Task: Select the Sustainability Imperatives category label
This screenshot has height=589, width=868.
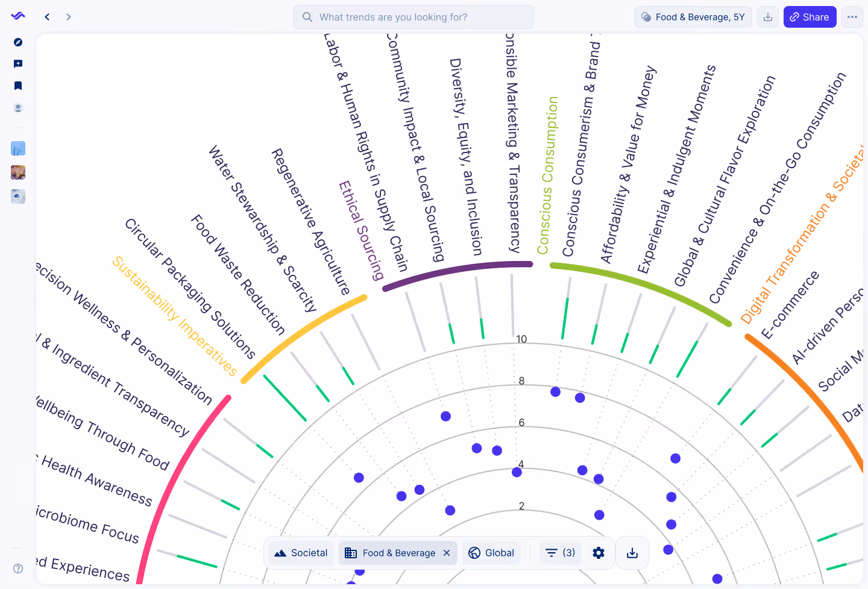Action: tap(175, 317)
